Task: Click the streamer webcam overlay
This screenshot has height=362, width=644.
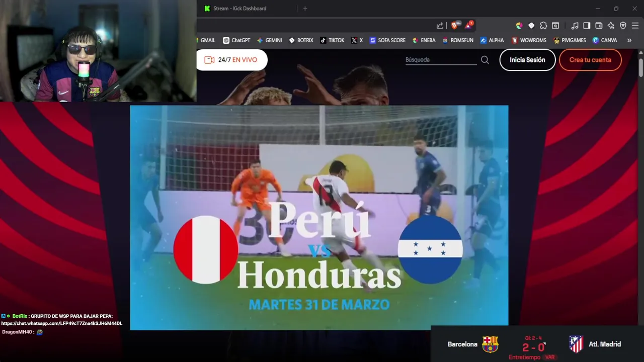Action: point(98,51)
